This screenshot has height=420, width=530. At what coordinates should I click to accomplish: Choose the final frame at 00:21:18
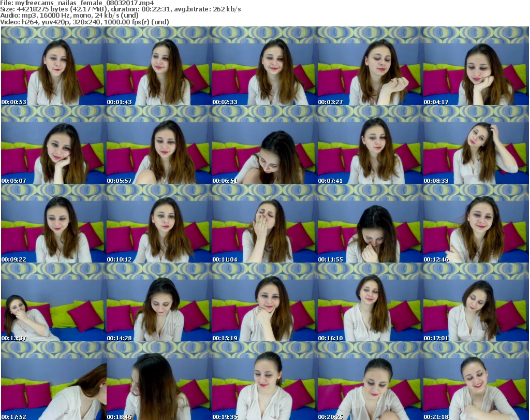click(476, 381)
